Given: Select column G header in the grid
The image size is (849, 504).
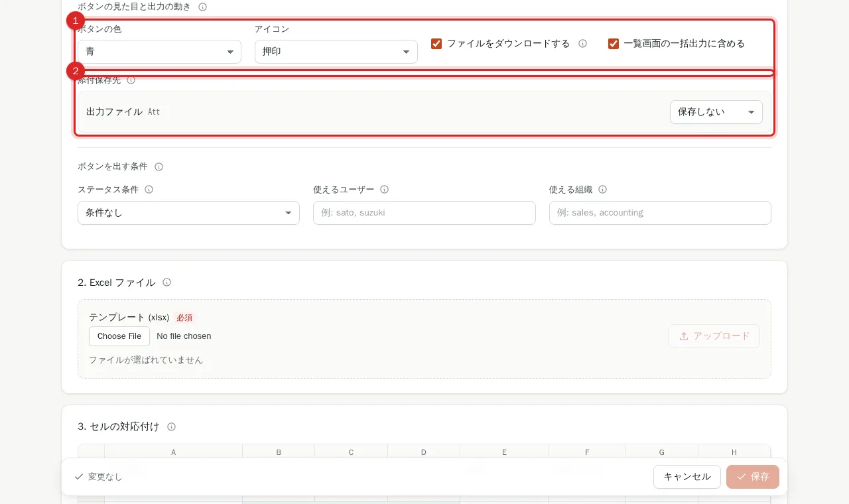Looking at the screenshot, I should pos(662,452).
